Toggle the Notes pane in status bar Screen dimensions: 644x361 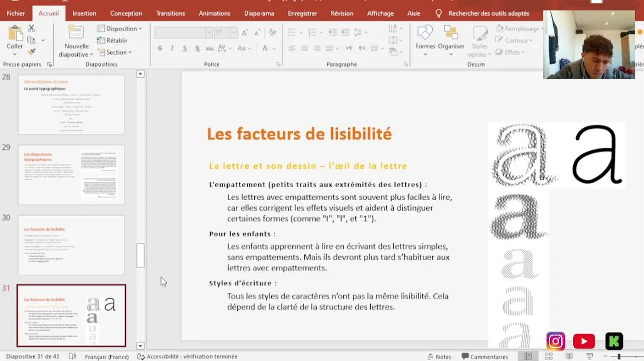click(x=439, y=356)
